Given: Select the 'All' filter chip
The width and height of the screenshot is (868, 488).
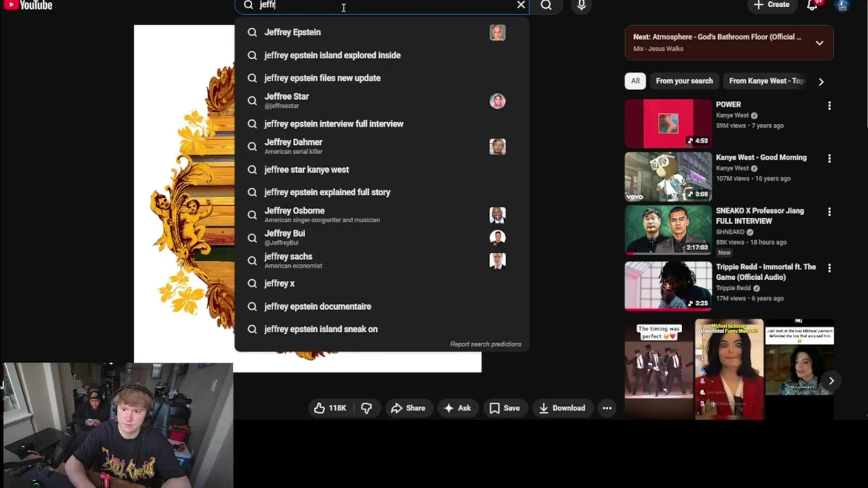Looking at the screenshot, I should pyautogui.click(x=635, y=81).
